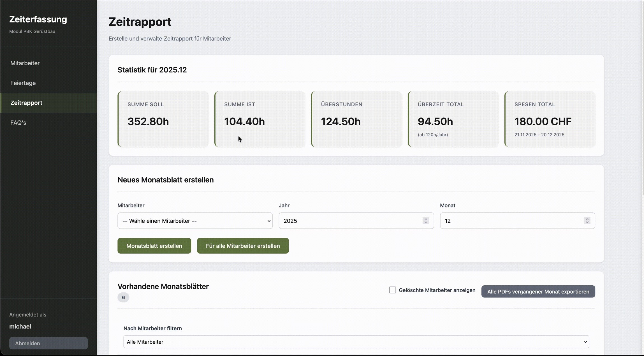This screenshot has height=356, width=644.
Task: Open the FAQ's sidebar item
Action: tap(18, 123)
